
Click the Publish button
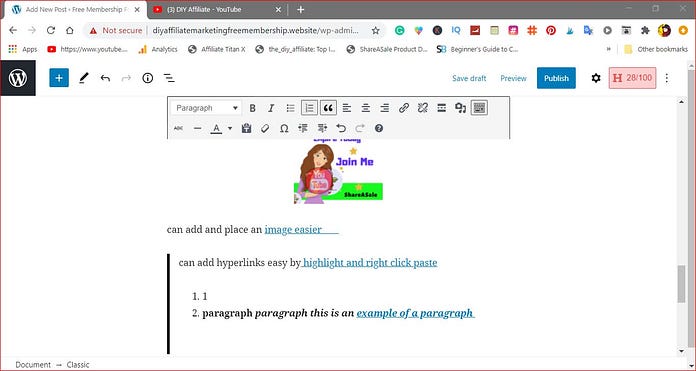556,78
